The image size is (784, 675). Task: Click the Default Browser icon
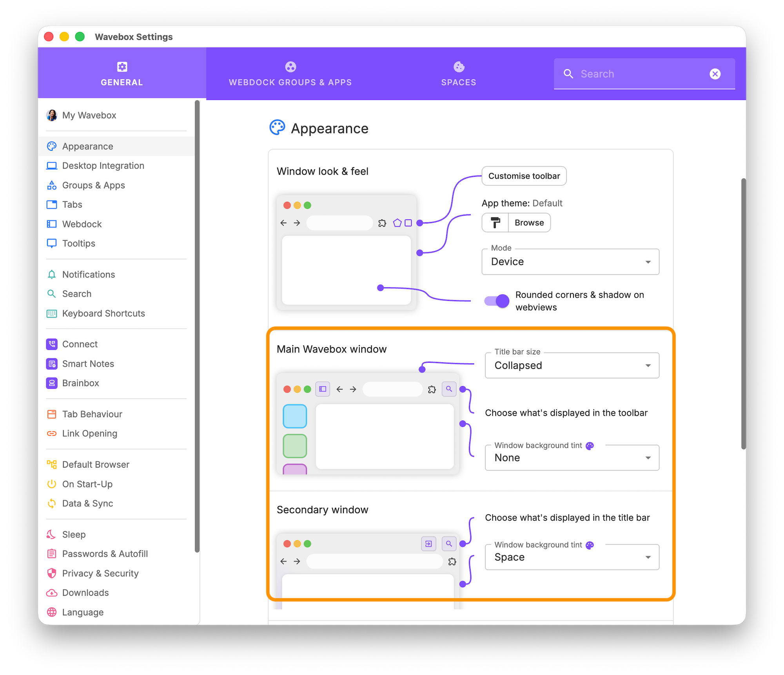[x=52, y=464]
